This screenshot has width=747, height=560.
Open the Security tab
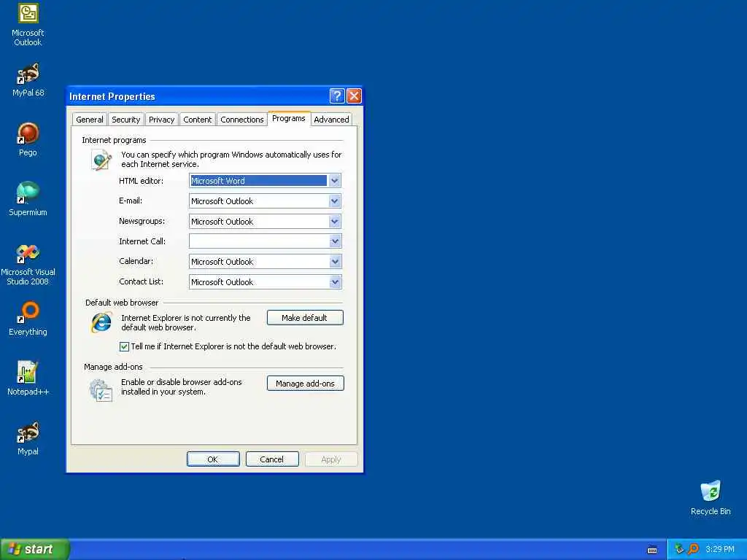125,120
